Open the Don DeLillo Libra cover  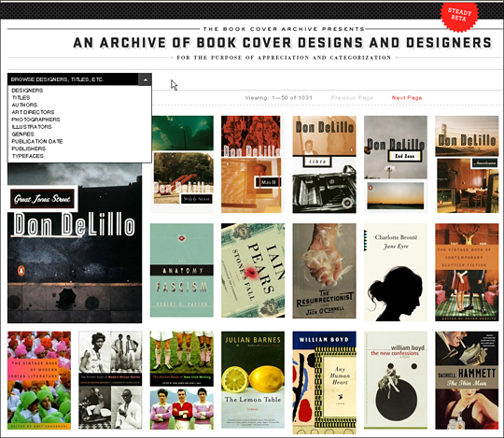click(x=324, y=164)
